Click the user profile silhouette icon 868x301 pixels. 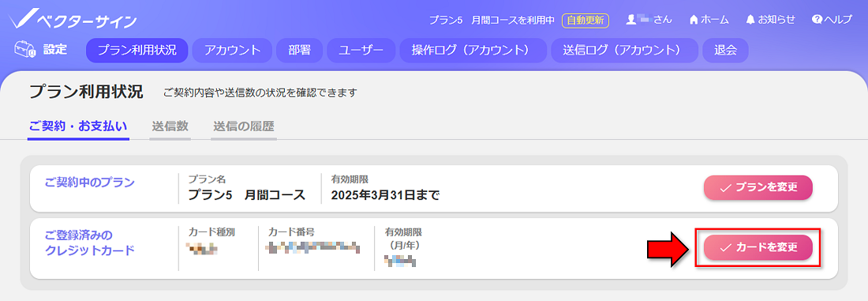[x=630, y=20]
